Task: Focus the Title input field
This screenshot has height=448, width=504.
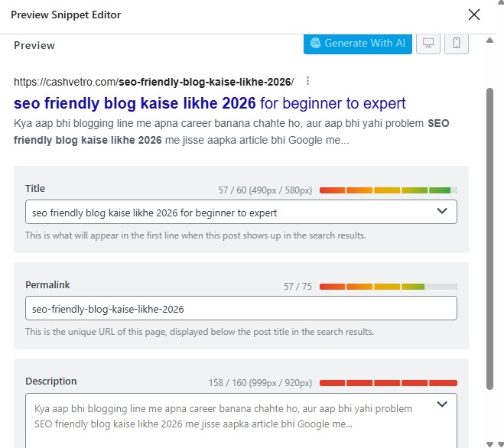Action: pos(222,212)
